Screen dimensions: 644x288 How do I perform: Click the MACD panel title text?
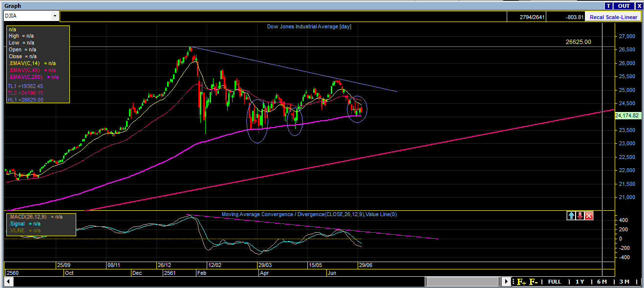point(309,214)
